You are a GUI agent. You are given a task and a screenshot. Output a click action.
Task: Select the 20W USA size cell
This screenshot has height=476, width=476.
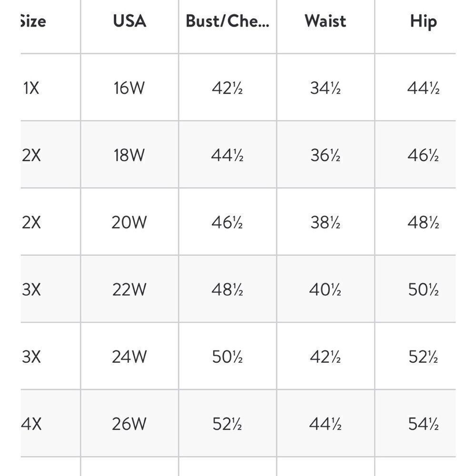point(129,222)
